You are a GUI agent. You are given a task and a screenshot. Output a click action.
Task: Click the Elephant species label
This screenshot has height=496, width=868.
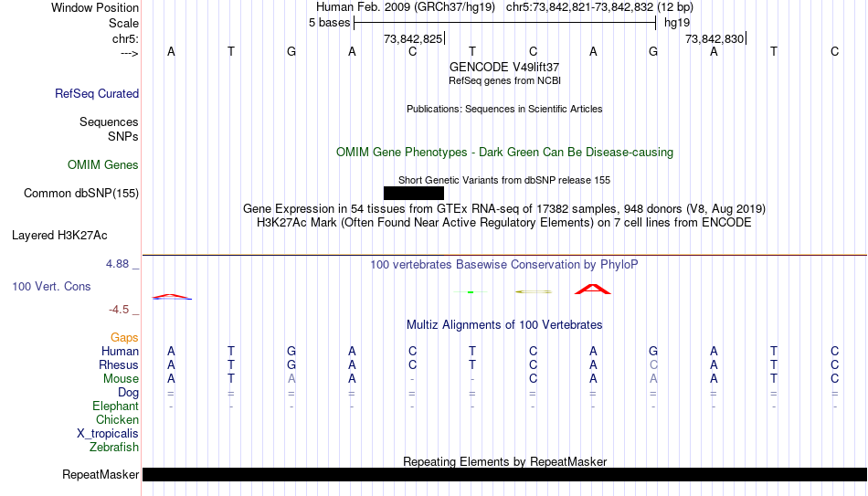(115, 406)
